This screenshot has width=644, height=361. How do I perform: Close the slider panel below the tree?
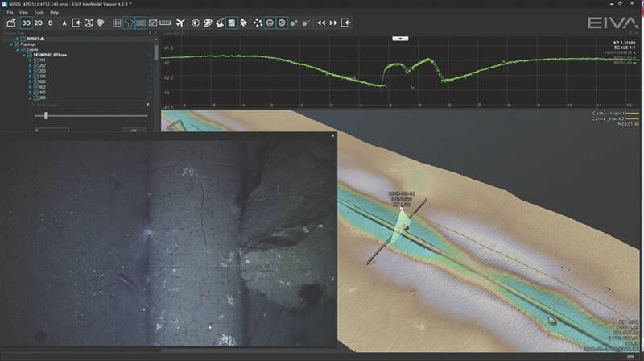[x=148, y=105]
